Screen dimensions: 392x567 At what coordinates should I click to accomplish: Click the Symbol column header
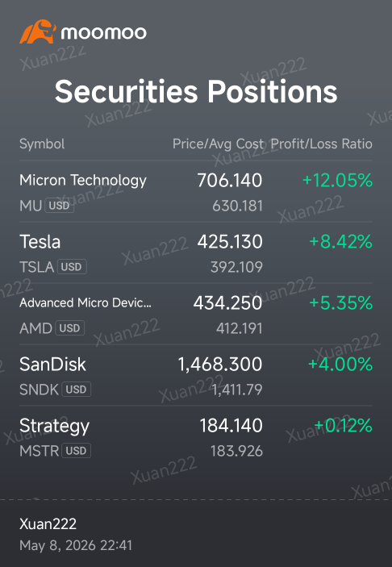pyautogui.click(x=42, y=144)
